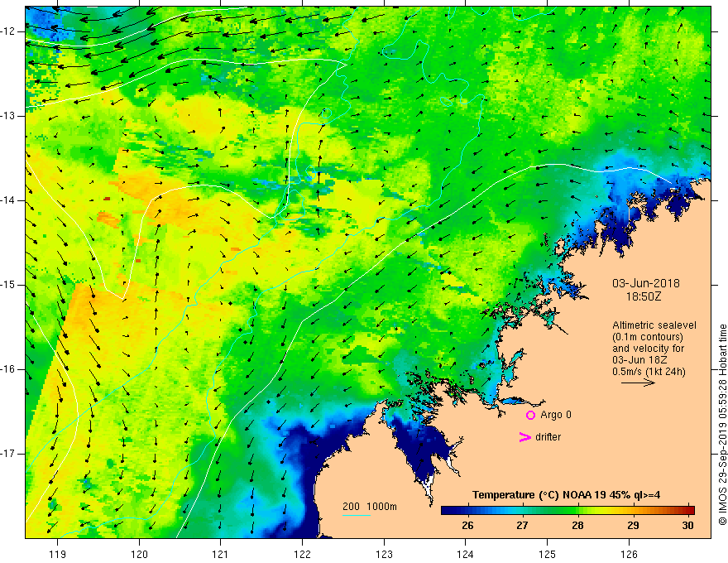The image size is (728, 563).
Task: Click the '03-Jun 18Z' caption line
Action: coord(642,360)
